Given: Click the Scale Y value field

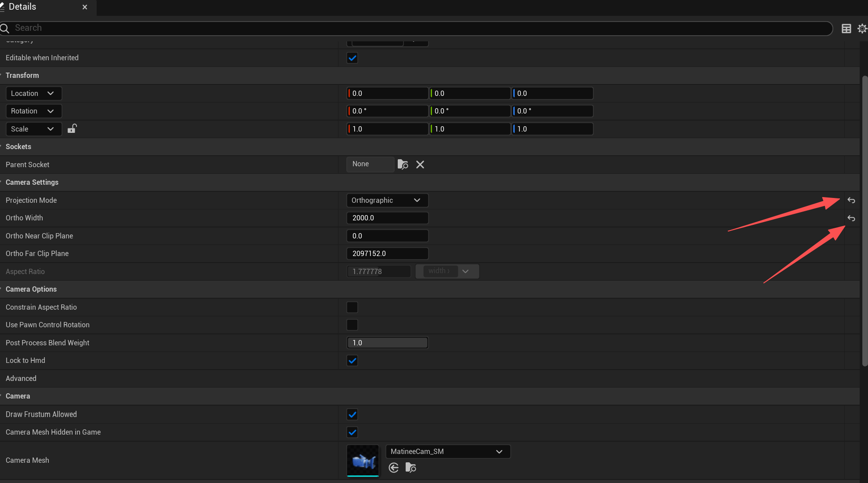Looking at the screenshot, I should 469,129.
